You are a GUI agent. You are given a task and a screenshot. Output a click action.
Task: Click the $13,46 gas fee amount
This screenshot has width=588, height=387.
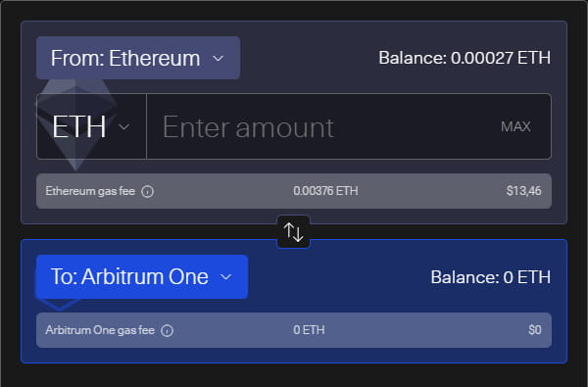(523, 191)
